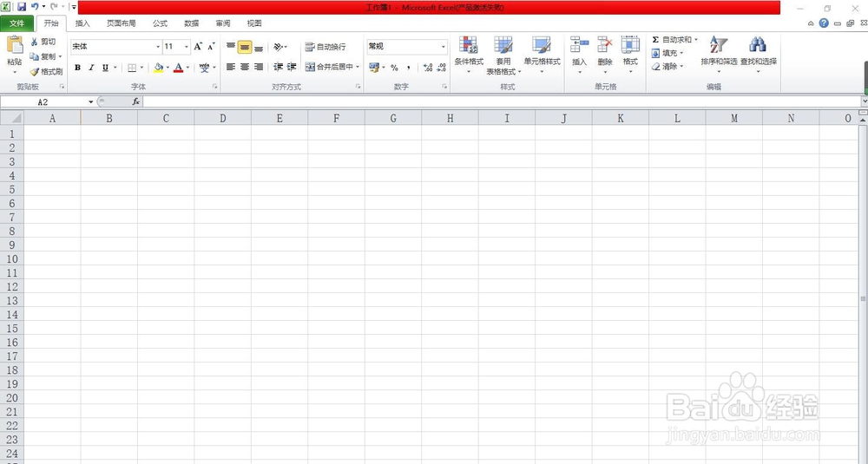
Task: Click the Select All corner triangle
Action: tap(12, 118)
